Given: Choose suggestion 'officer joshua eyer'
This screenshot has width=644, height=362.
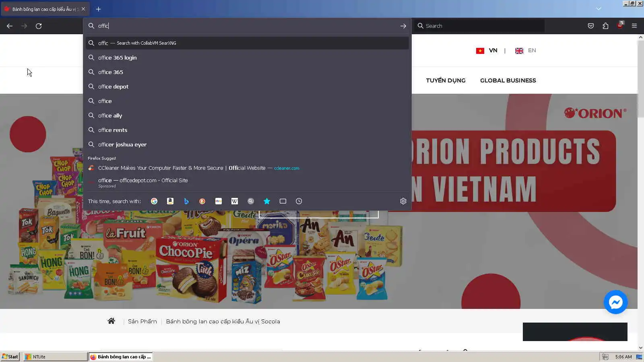Looking at the screenshot, I should [247, 144].
